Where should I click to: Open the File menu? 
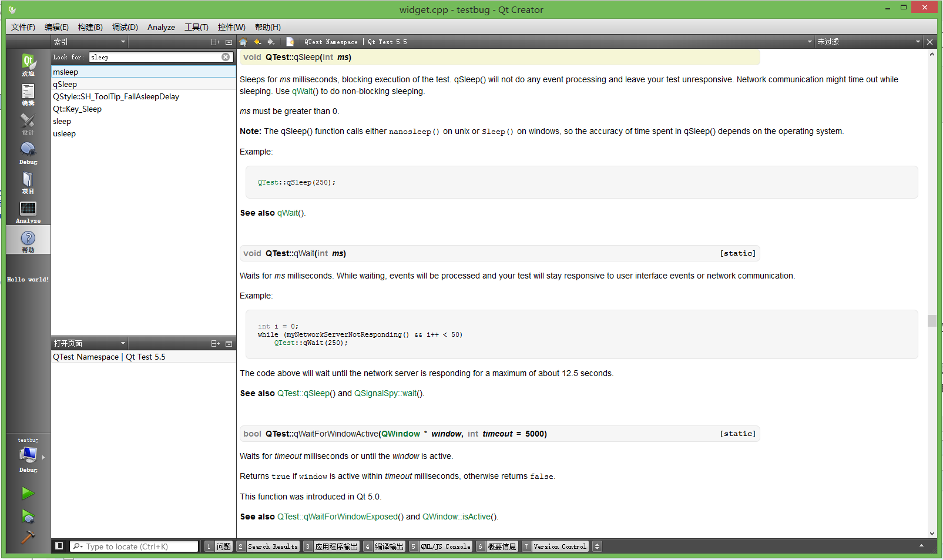pyautogui.click(x=23, y=27)
